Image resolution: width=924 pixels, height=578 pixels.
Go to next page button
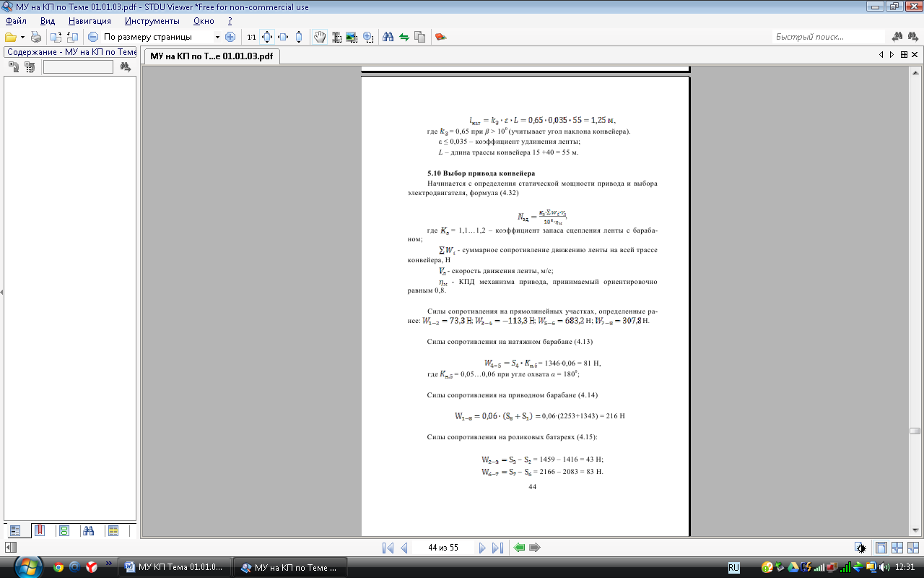click(482, 548)
